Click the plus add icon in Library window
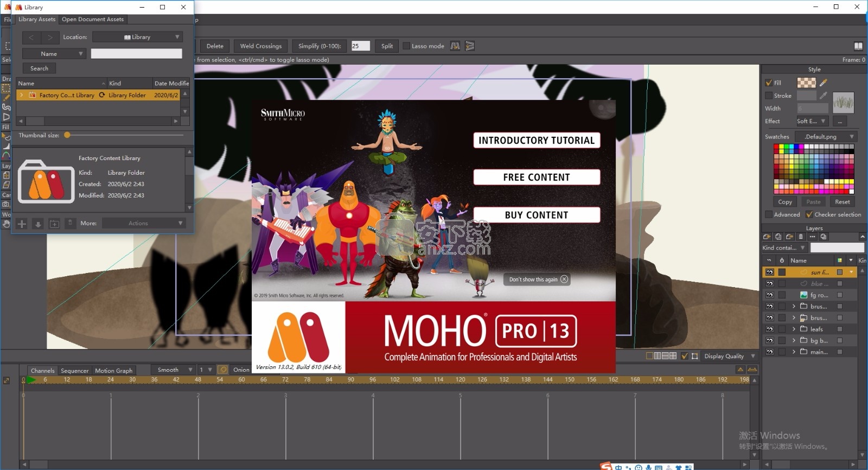Viewport: 868px width, 470px height. coord(22,224)
